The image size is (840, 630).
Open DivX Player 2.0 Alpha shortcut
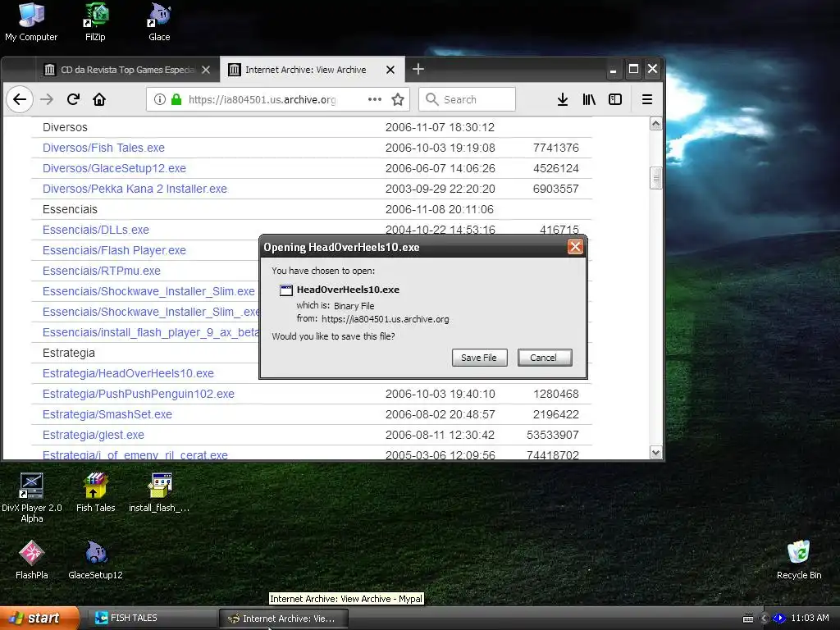click(x=32, y=497)
